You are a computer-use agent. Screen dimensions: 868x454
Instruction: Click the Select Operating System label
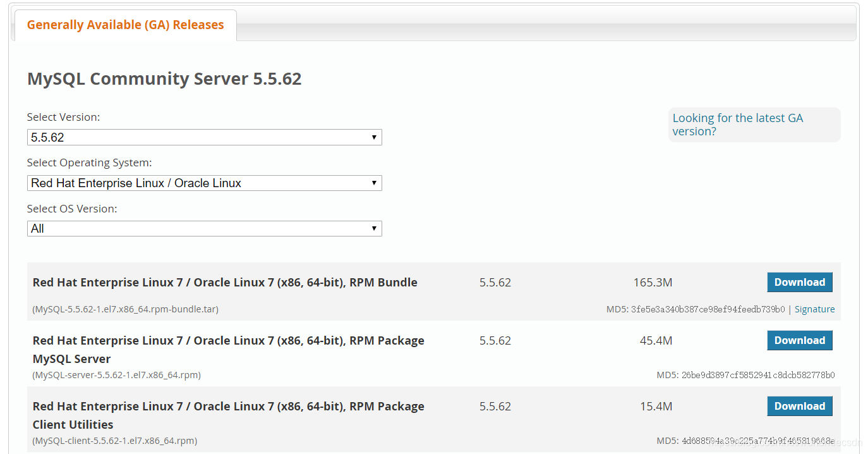coord(89,163)
